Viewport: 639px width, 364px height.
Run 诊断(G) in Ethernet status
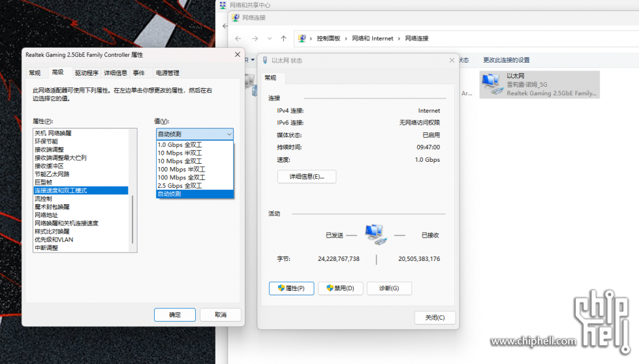389,288
